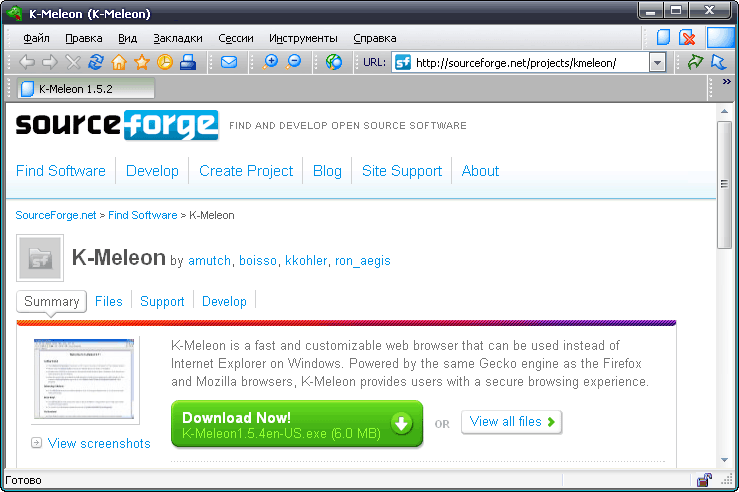Click the K-Meleon lizard title bar icon
The height and width of the screenshot is (492, 739).
click(14, 13)
